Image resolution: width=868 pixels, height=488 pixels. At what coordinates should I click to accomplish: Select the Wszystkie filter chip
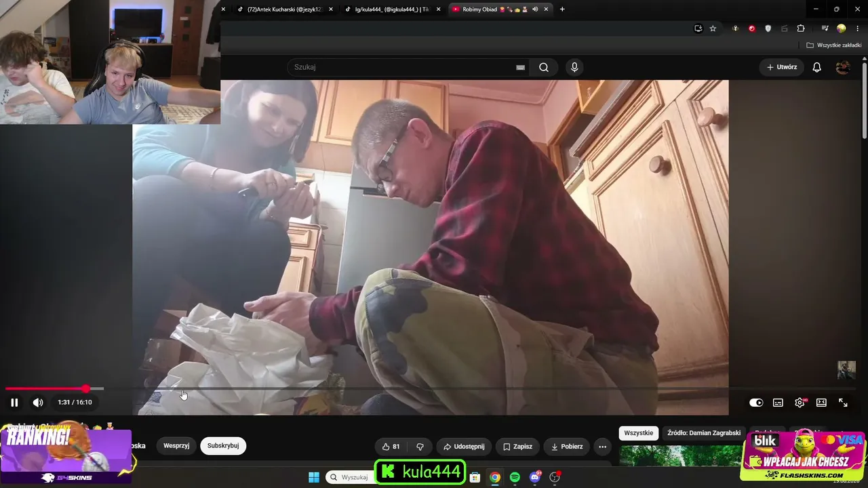(x=638, y=433)
